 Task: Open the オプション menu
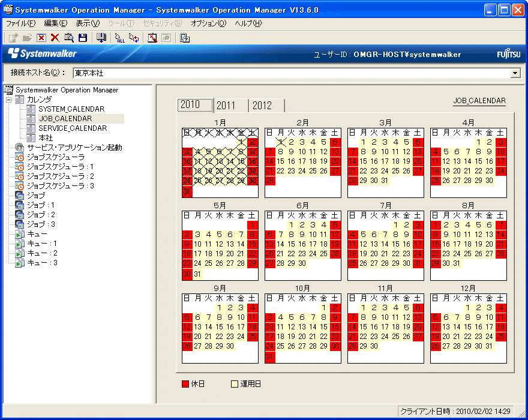(208, 23)
